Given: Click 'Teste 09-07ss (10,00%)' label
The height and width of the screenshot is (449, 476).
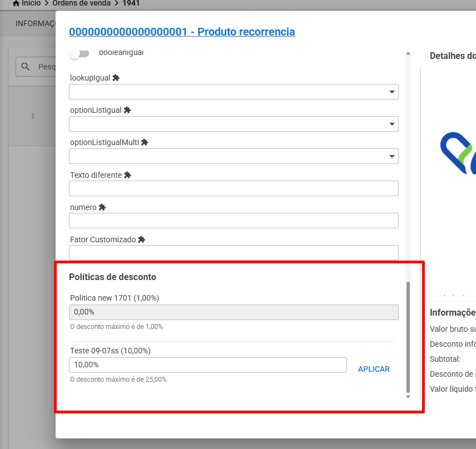Looking at the screenshot, I should coord(110,351).
